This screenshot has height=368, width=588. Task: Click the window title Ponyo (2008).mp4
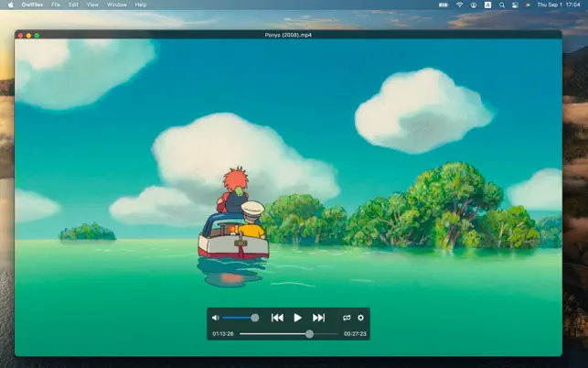(288, 35)
